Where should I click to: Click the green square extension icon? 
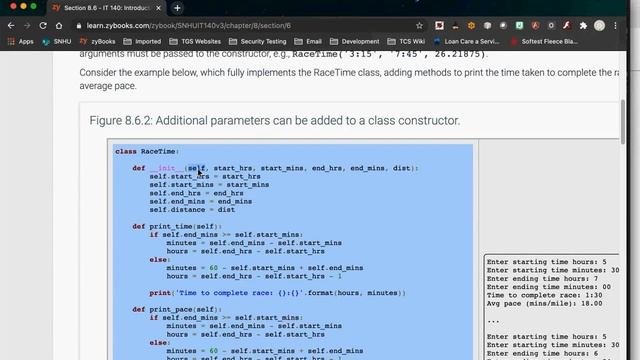click(519, 25)
